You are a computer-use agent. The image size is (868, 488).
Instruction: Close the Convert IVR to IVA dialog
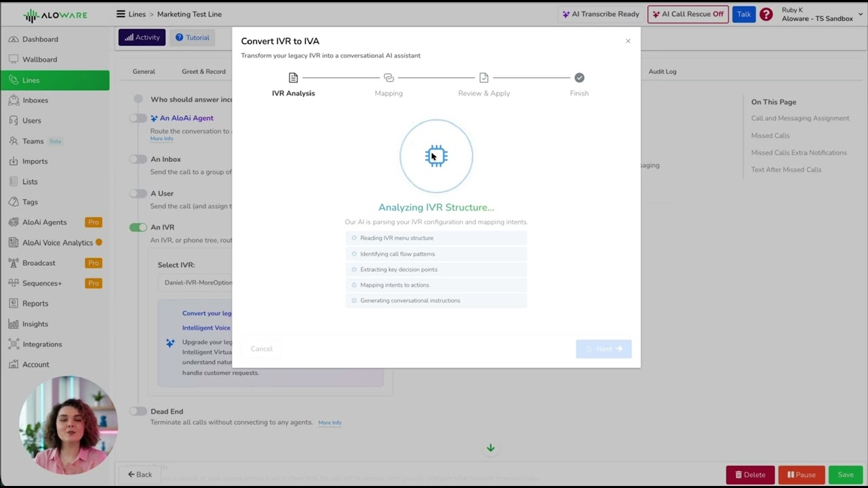pyautogui.click(x=628, y=41)
